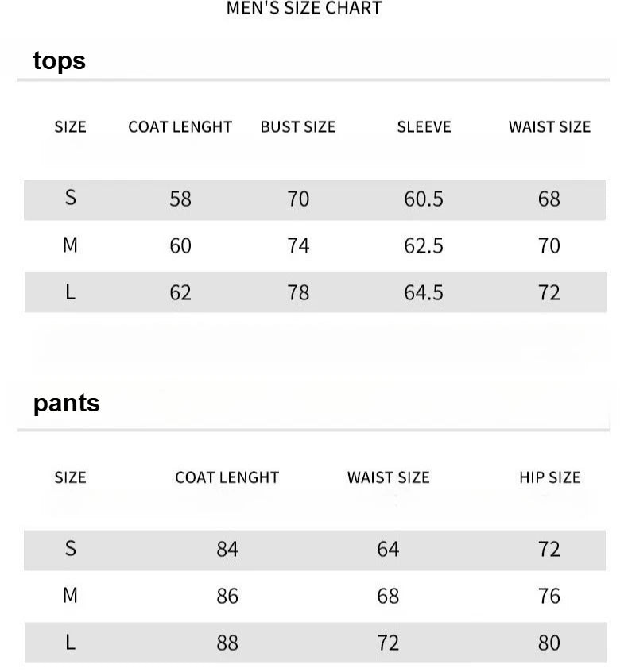The image size is (628, 672).
Task: Click the BUST SIZE column header
Action: point(298,127)
